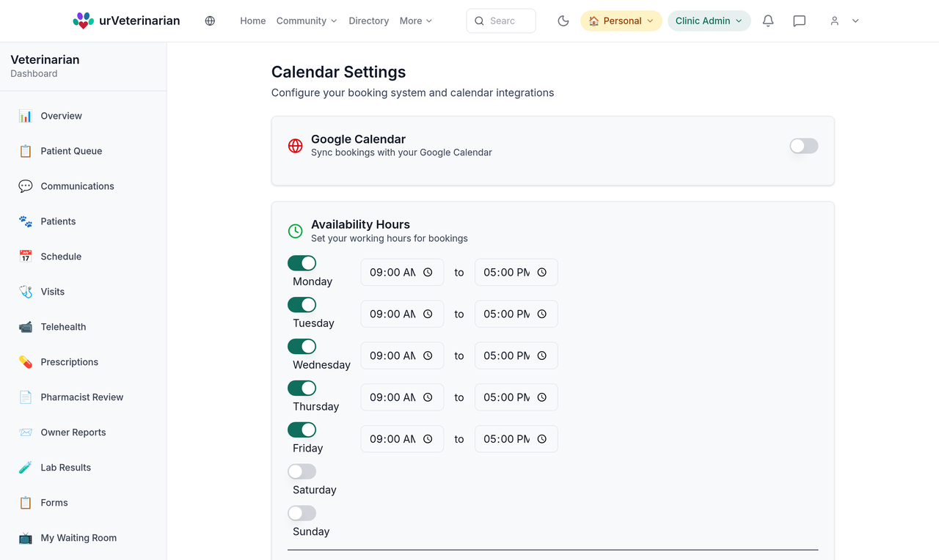
Task: Disable Friday availability
Action: tap(302, 430)
